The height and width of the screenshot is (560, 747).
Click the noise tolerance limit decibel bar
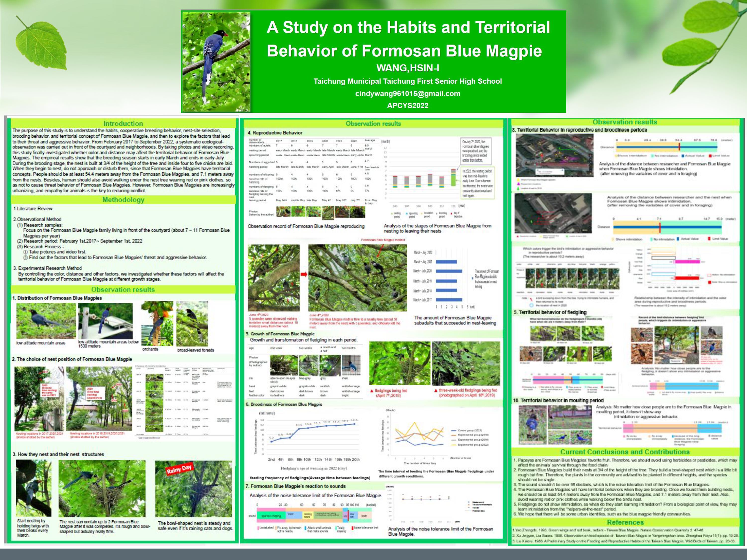pos(314,515)
